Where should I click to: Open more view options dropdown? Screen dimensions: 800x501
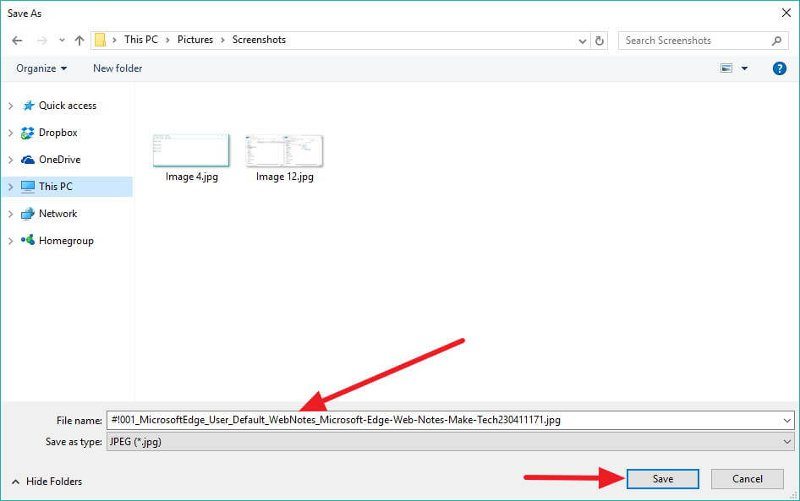[x=744, y=68]
